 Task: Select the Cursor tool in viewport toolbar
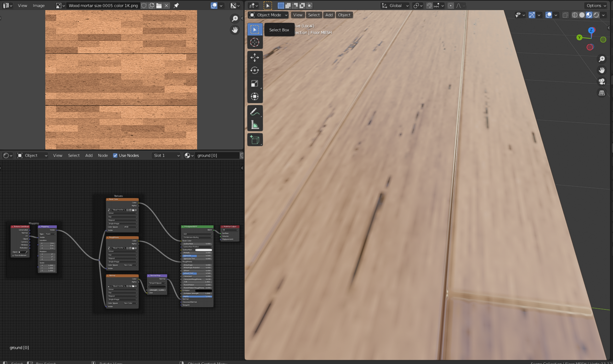point(255,43)
